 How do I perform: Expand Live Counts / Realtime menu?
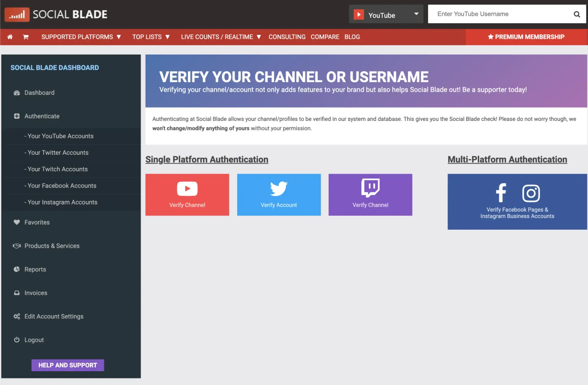tap(221, 37)
